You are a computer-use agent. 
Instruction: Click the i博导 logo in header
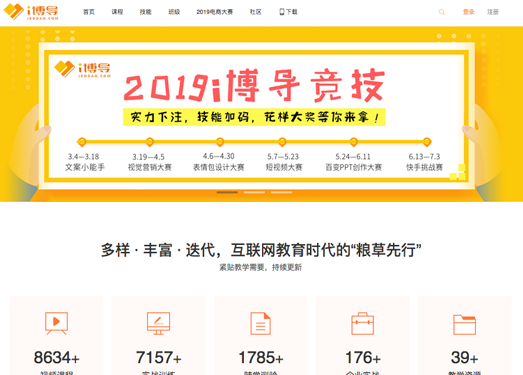pyautogui.click(x=31, y=12)
